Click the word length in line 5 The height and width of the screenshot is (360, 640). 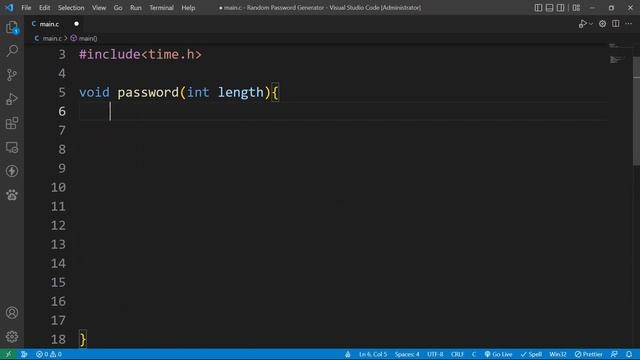point(241,92)
